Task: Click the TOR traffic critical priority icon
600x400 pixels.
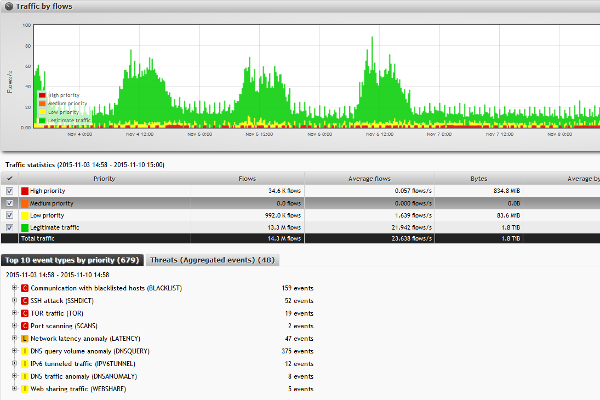Action: [x=25, y=313]
